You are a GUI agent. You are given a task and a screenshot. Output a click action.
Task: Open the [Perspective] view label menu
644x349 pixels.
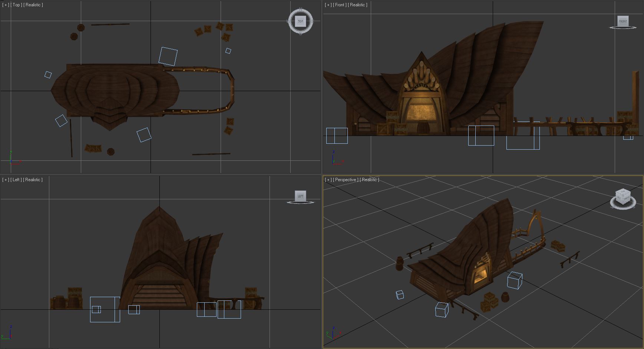coord(346,180)
